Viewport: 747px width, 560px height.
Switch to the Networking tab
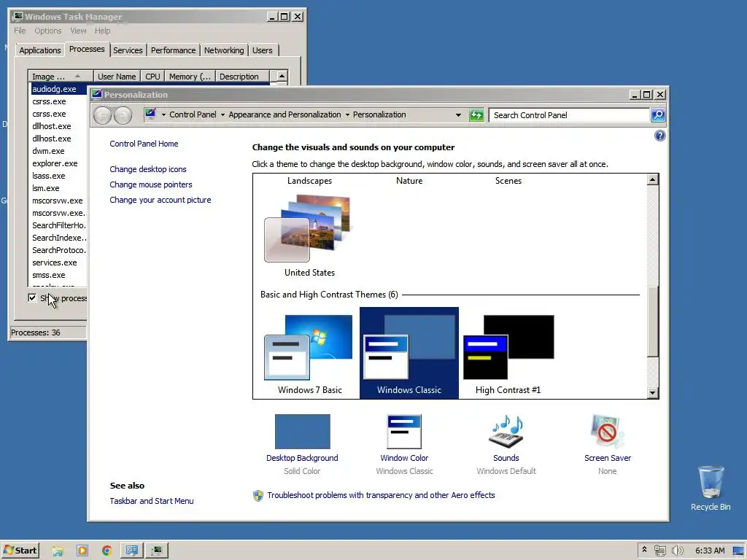pos(224,50)
